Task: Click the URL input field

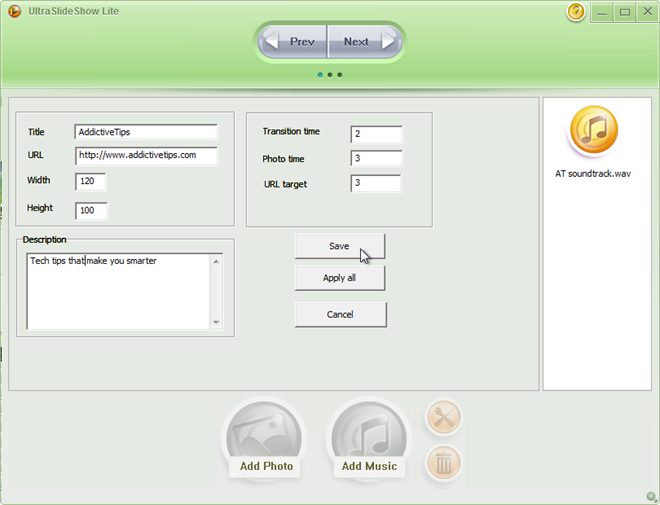Action: tap(146, 156)
